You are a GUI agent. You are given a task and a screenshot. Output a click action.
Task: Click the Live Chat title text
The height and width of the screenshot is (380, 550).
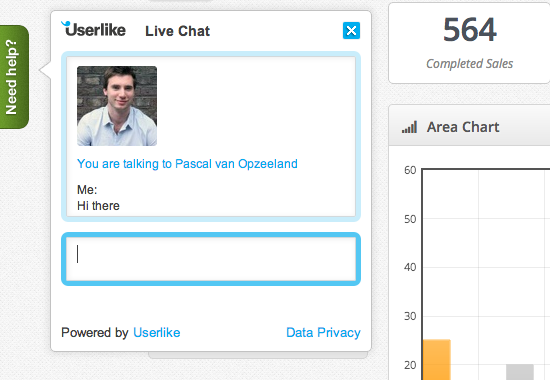click(177, 31)
